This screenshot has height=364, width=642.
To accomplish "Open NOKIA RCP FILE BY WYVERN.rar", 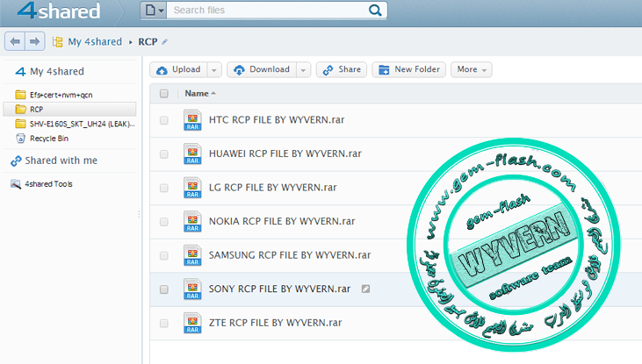I will (x=282, y=221).
